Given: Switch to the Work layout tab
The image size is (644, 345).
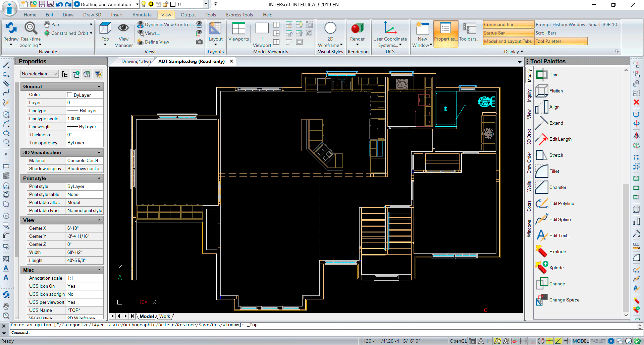Looking at the screenshot, I should [x=165, y=316].
